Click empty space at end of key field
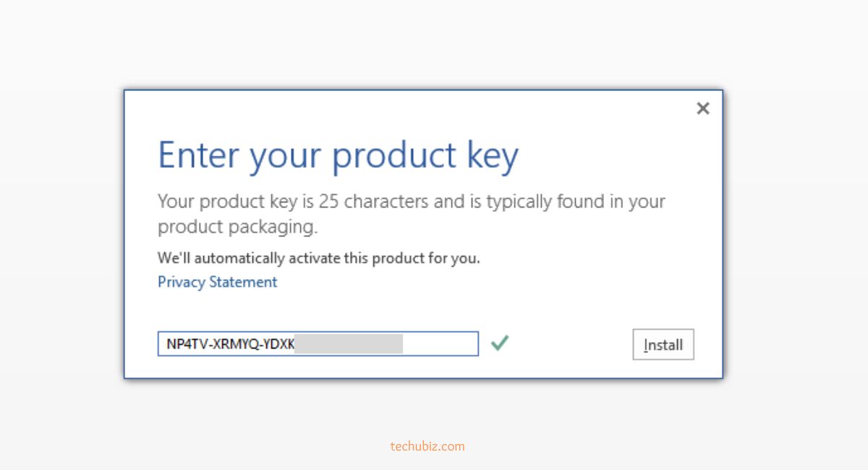 point(440,344)
